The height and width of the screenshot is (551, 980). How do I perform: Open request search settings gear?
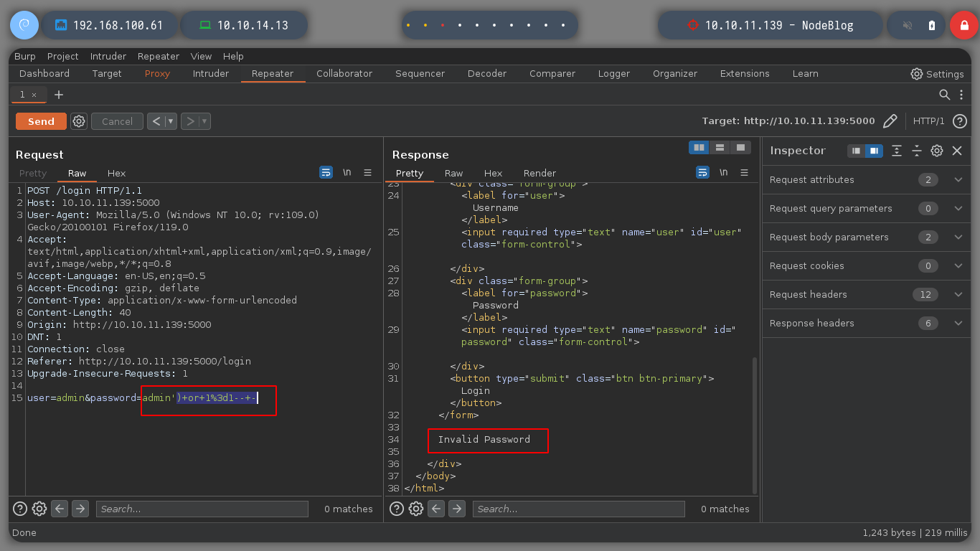point(39,509)
